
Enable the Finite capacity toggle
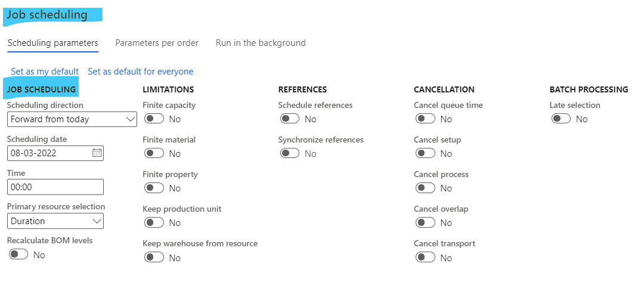(154, 119)
